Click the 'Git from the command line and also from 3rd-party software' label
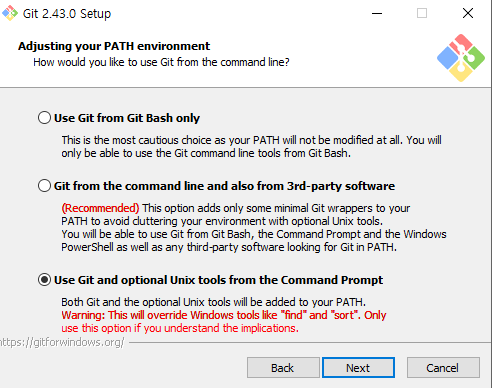The image size is (492, 388). (x=224, y=186)
